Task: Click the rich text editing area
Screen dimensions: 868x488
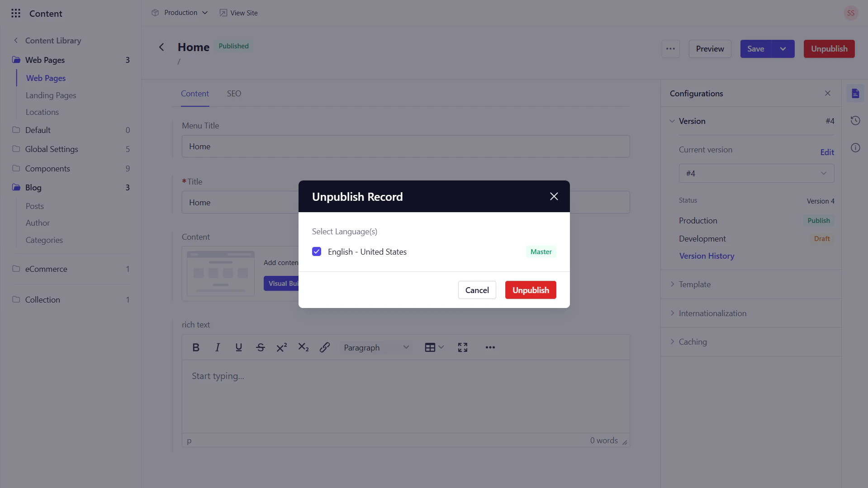Action: pos(405,396)
